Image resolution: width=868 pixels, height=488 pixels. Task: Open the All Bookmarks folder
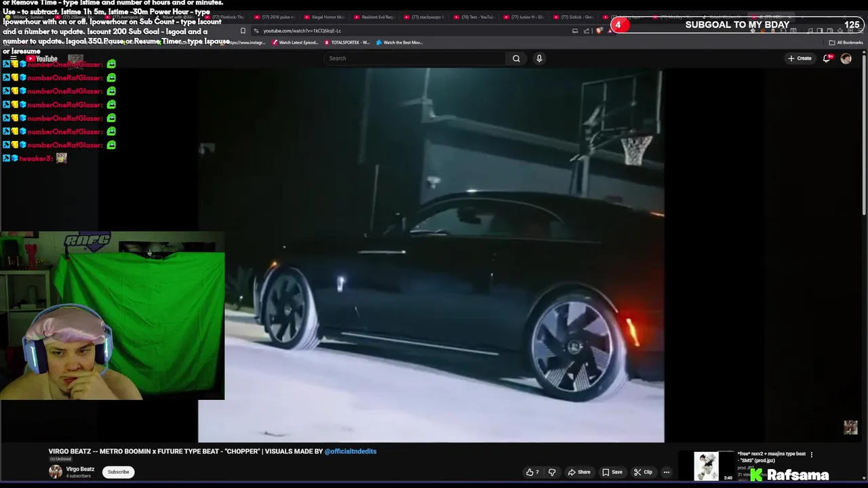coord(846,42)
